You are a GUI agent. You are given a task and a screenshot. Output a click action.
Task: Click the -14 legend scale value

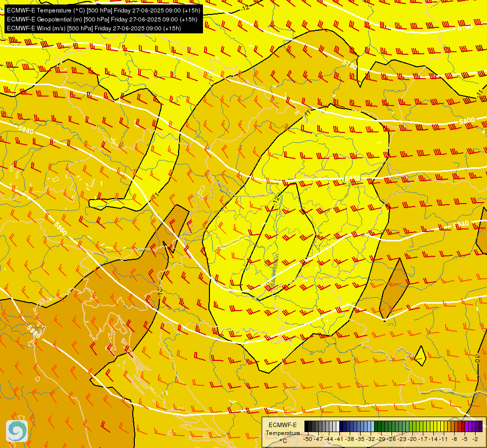click(x=433, y=440)
